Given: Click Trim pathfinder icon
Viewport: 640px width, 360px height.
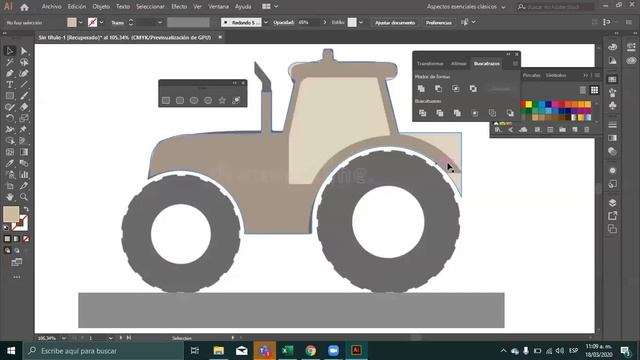Looking at the screenshot, I should (x=440, y=113).
